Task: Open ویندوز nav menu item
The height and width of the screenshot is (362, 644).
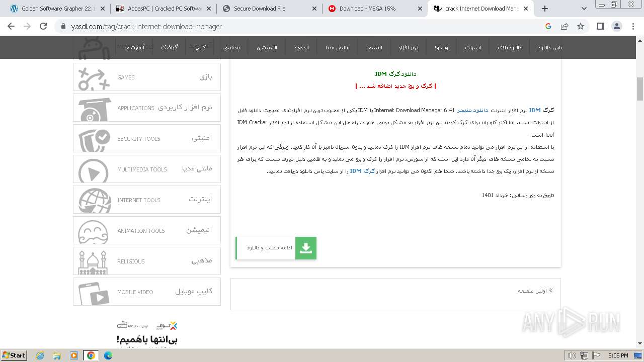Action: pyautogui.click(x=441, y=47)
